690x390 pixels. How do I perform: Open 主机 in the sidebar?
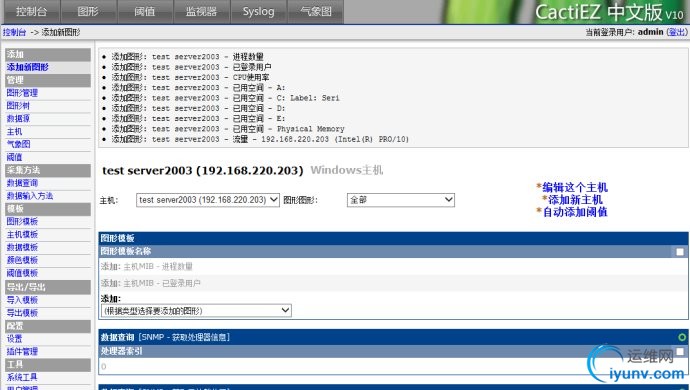[x=14, y=131]
